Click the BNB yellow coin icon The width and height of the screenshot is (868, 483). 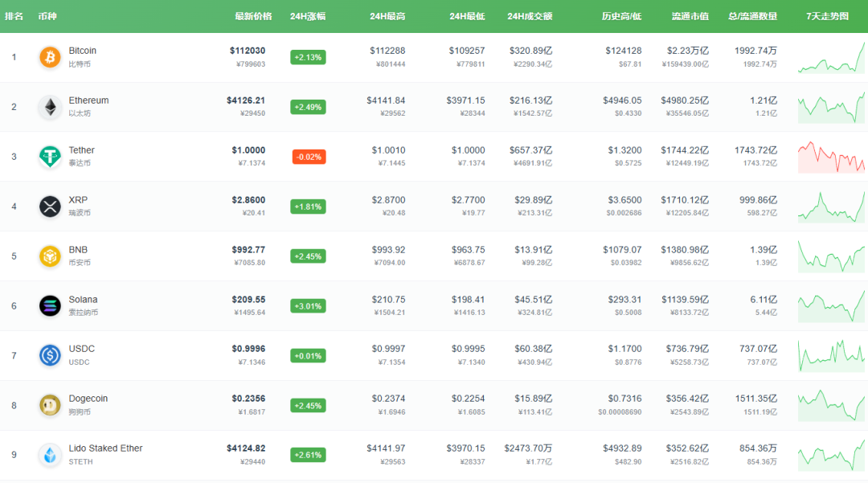click(50, 256)
